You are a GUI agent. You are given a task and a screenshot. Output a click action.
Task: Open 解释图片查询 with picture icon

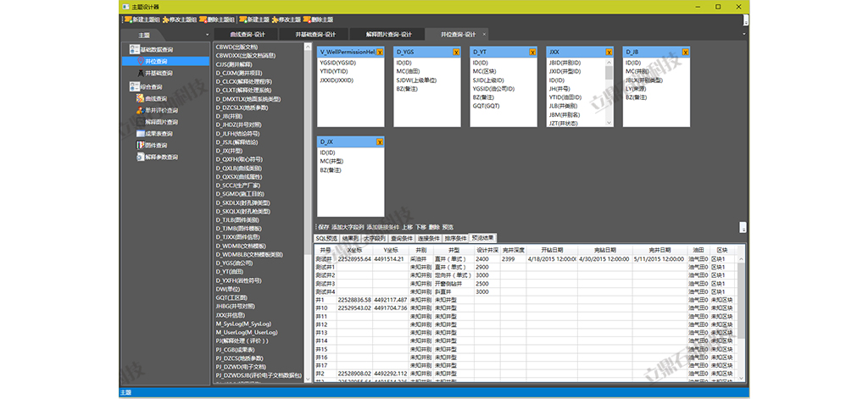tap(157, 122)
